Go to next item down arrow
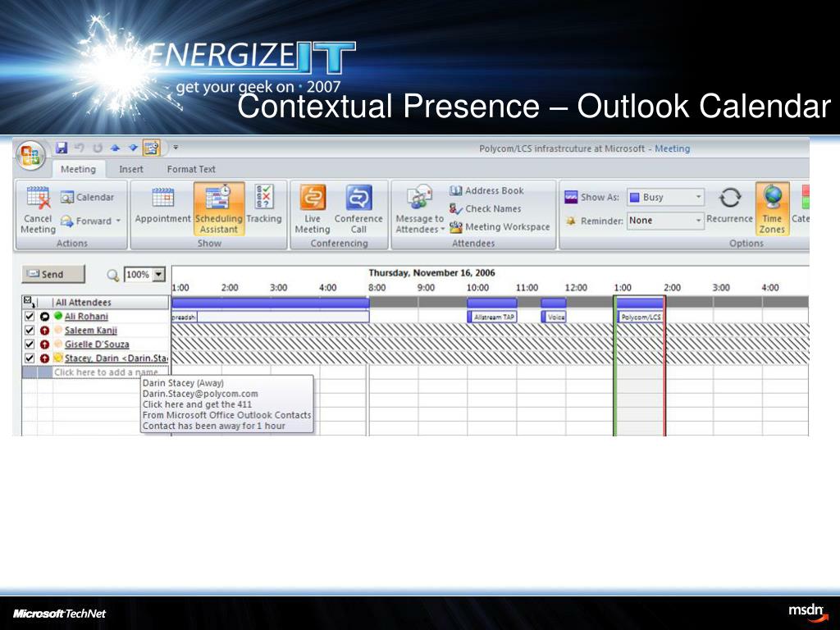Image resolution: width=840 pixels, height=630 pixels. tap(132, 148)
